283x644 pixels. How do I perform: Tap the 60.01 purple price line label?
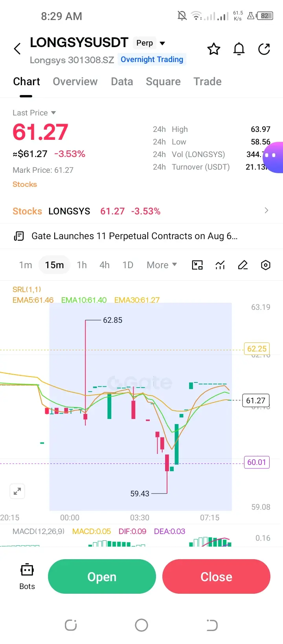(257, 462)
